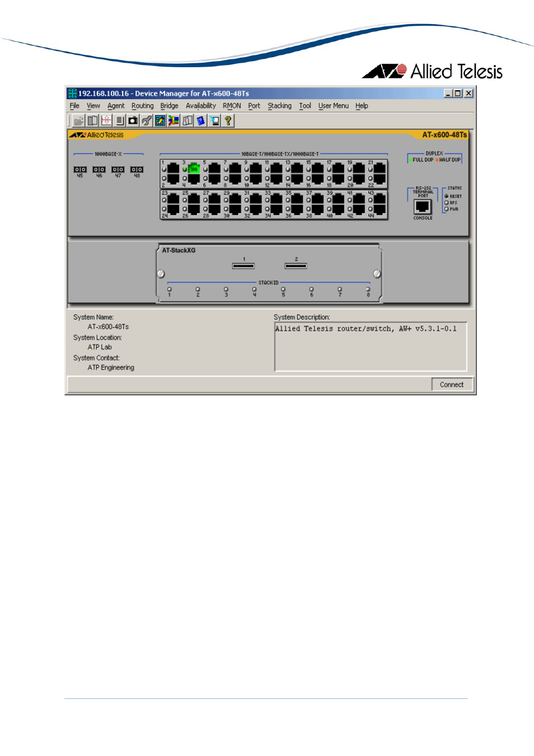Viewport: 534px width, 756px height.
Task: Open the User Menu menu
Action: 333,106
